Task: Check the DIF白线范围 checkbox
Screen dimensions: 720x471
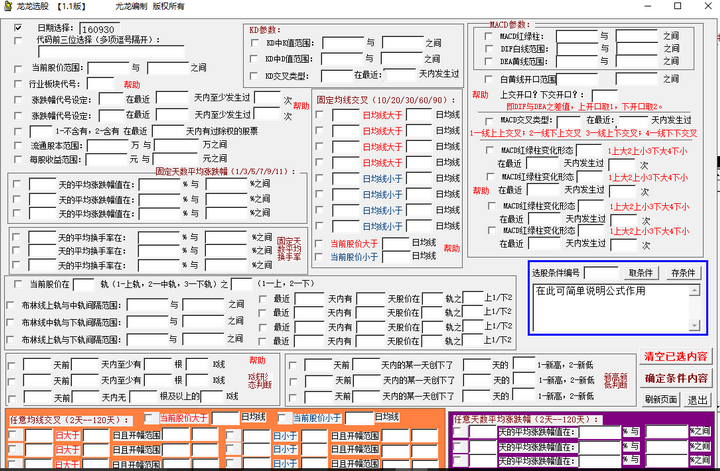Action: coord(489,49)
